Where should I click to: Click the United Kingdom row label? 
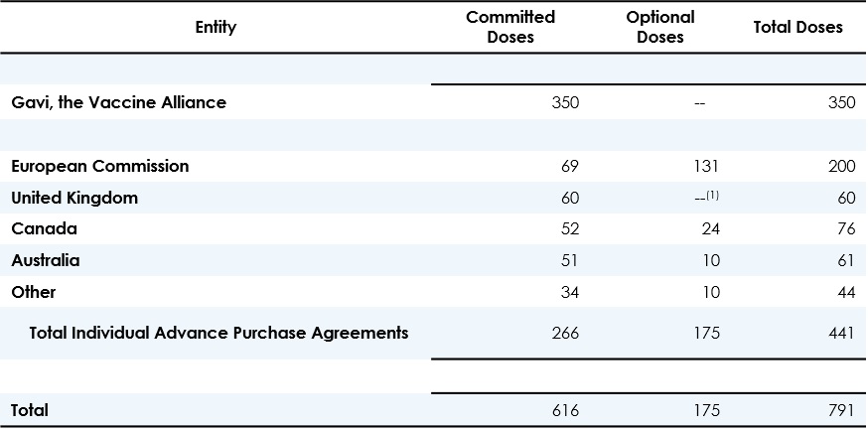74,198
